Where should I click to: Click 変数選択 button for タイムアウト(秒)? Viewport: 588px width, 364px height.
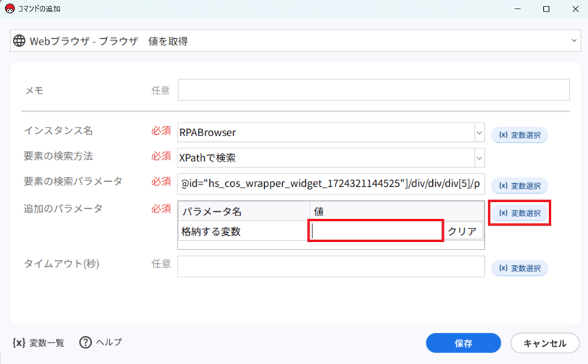pyautogui.click(x=519, y=268)
